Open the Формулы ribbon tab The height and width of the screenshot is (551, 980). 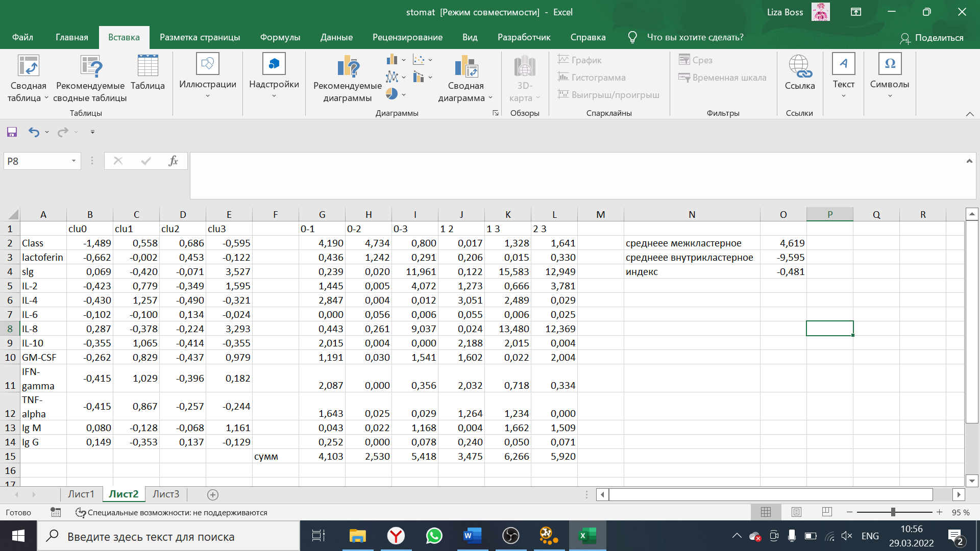(x=280, y=37)
